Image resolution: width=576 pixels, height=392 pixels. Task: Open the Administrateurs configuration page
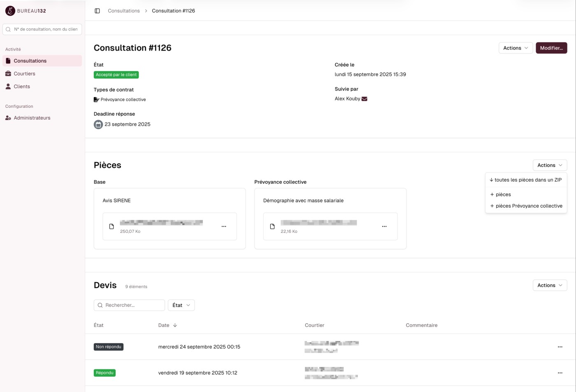tap(32, 118)
